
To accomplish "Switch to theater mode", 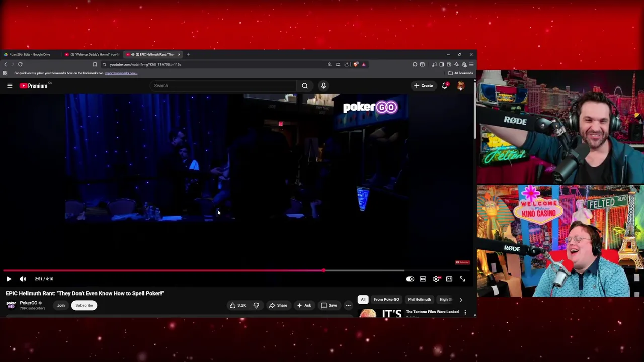I will (449, 279).
